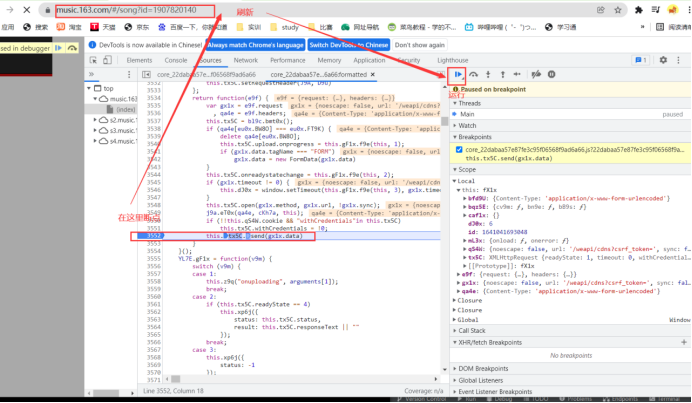Show more navigator tabs chevrons
This screenshot has width=692, height=403.
91,74
